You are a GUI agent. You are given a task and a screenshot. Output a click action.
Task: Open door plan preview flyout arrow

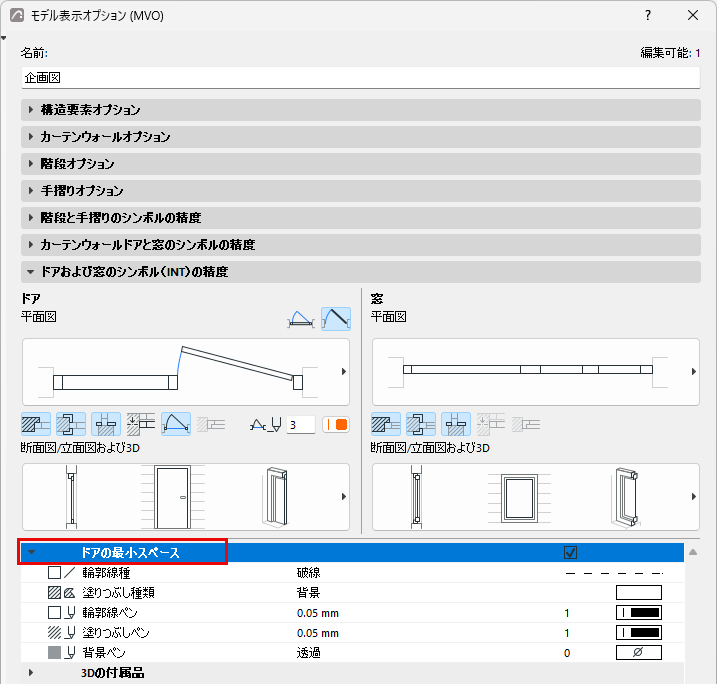[344, 372]
